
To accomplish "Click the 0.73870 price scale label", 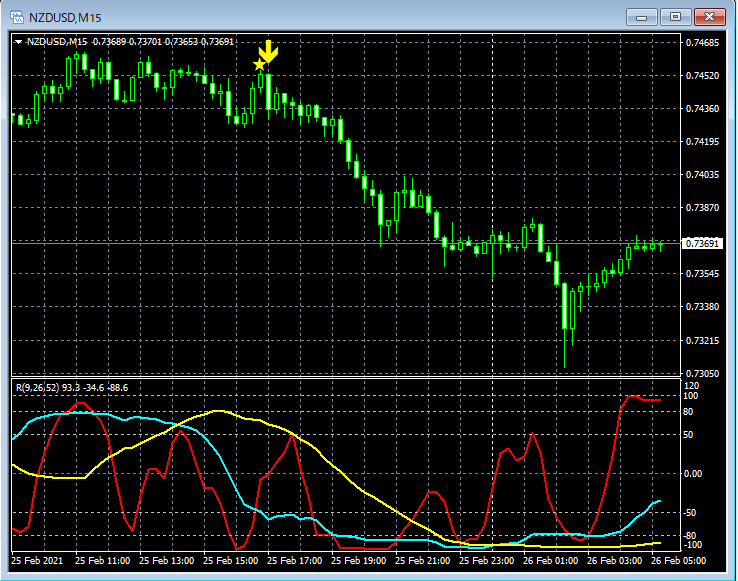I will click(x=702, y=208).
